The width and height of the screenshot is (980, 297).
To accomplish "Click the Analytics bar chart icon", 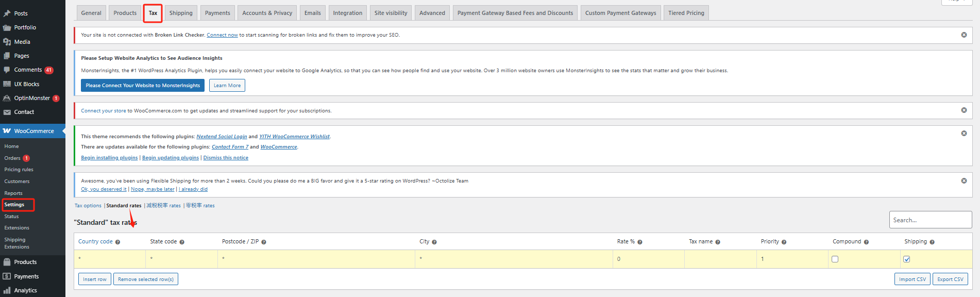I will (x=7, y=290).
